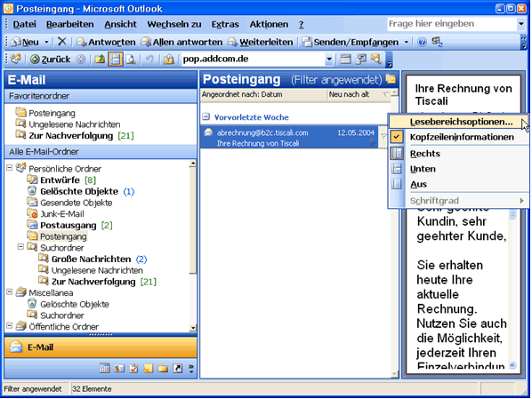Select Postausgang folder
The image size is (532, 399).
[x=69, y=225]
